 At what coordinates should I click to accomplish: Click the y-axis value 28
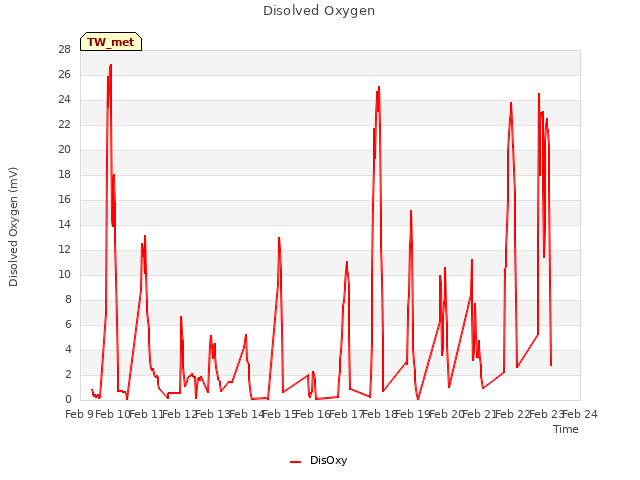tap(64, 49)
